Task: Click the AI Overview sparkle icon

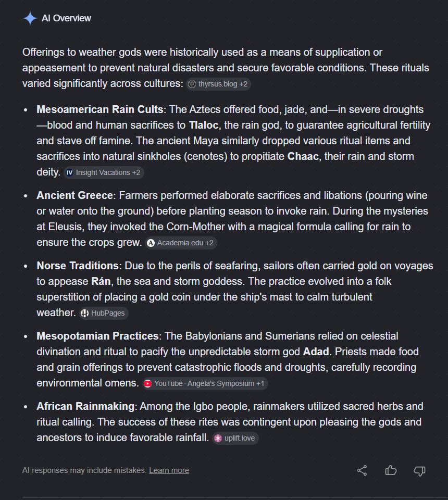Action: point(30,18)
